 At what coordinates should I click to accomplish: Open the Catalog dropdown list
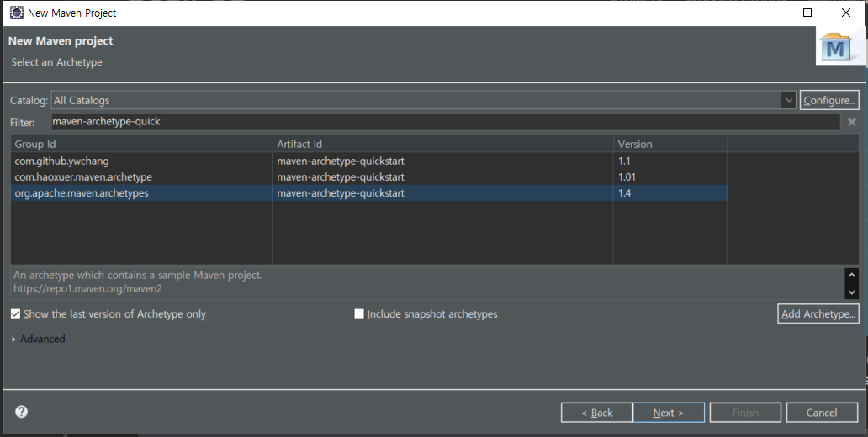(788, 100)
